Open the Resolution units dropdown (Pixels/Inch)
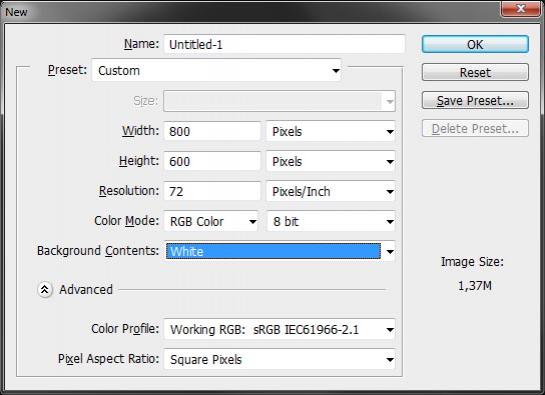545x395 pixels. coord(331,191)
